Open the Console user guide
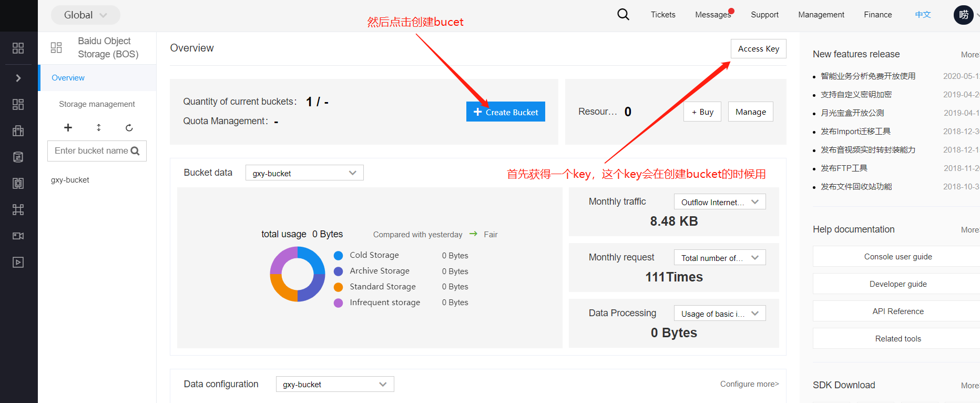This screenshot has height=403, width=980. tap(898, 256)
